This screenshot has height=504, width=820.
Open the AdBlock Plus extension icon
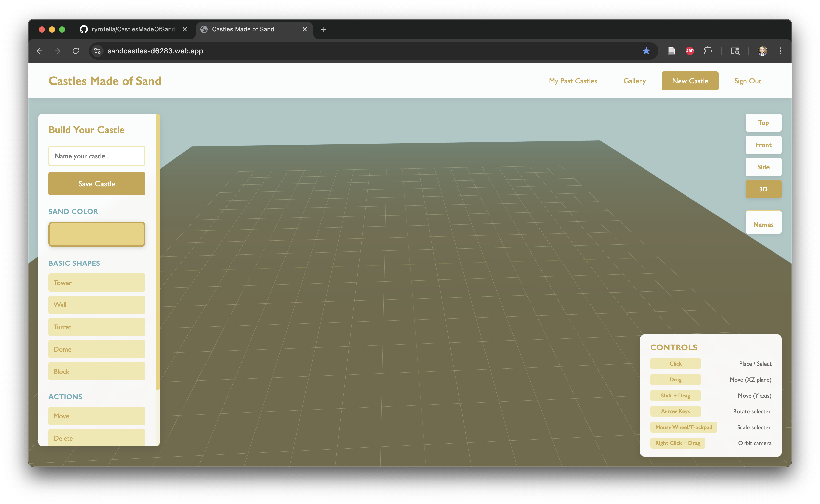(x=689, y=51)
